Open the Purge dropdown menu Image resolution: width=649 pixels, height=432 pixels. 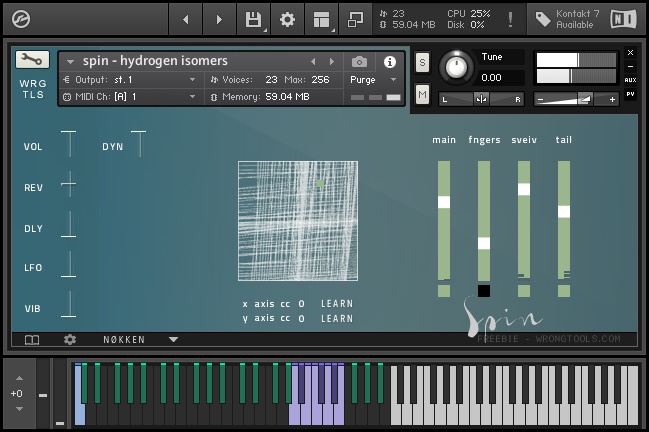click(x=373, y=79)
